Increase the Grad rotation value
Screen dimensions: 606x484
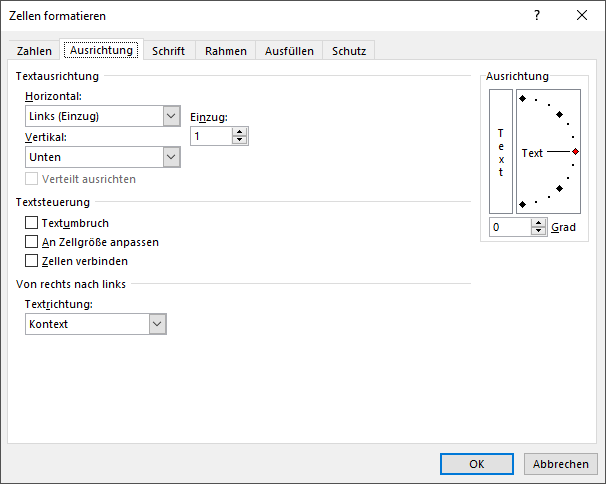tap(539, 223)
